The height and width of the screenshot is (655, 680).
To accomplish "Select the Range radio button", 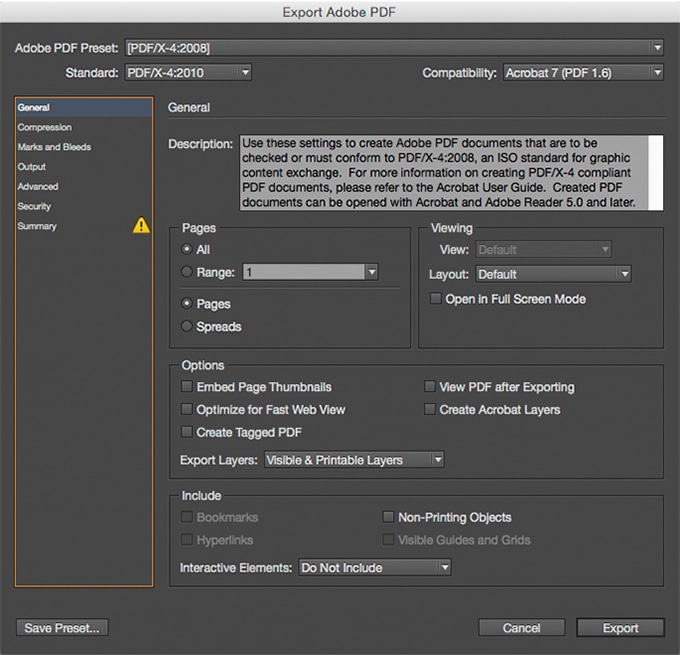I will click(x=187, y=272).
